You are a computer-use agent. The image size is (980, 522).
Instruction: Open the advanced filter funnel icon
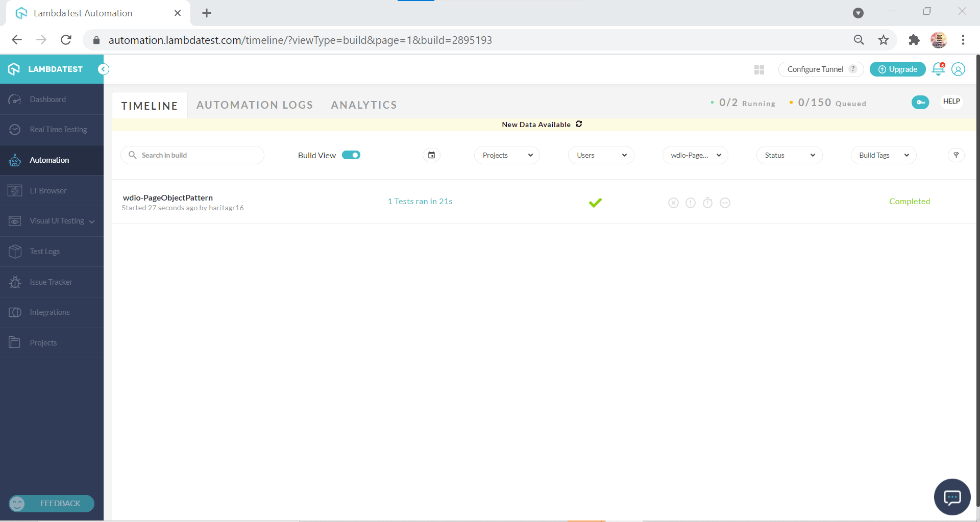956,155
